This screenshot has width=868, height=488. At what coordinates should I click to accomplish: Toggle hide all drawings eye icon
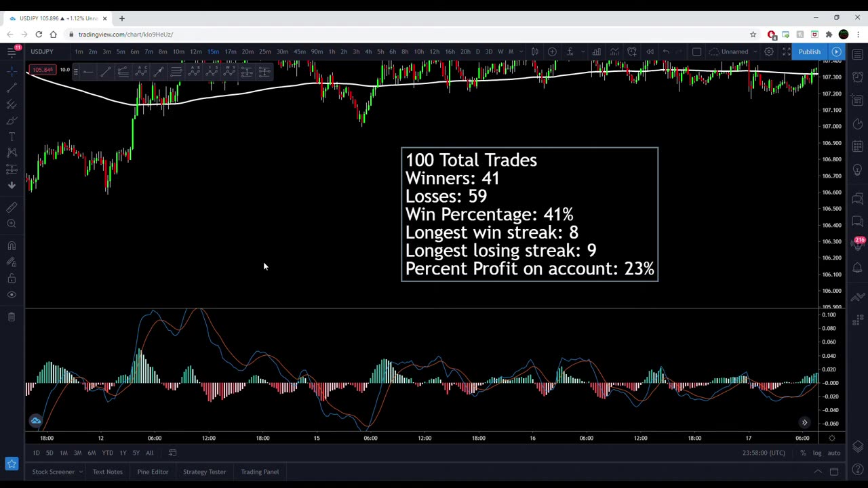point(12,295)
